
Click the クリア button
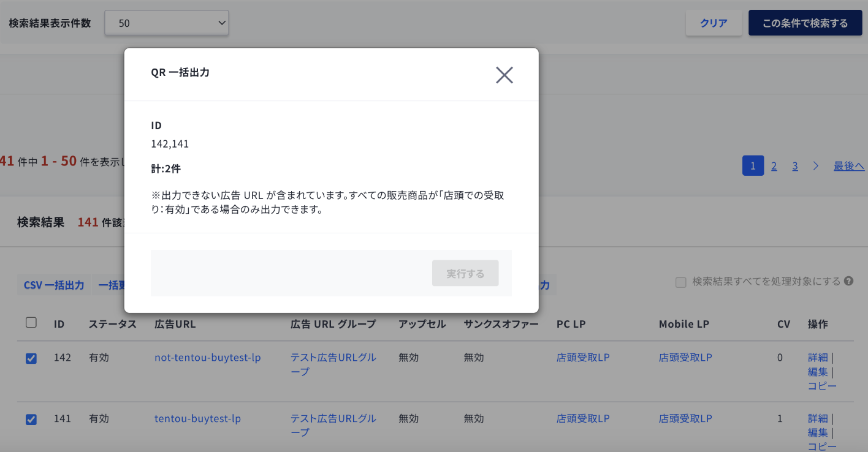point(714,23)
